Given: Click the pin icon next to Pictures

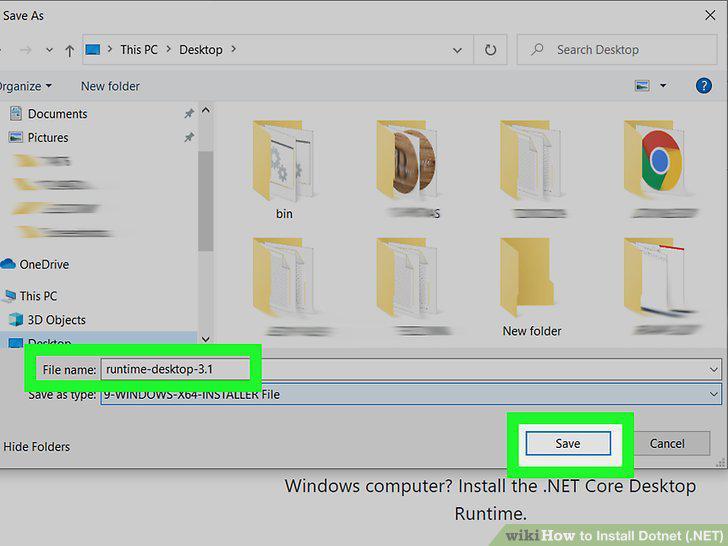Looking at the screenshot, I should click(x=189, y=137).
